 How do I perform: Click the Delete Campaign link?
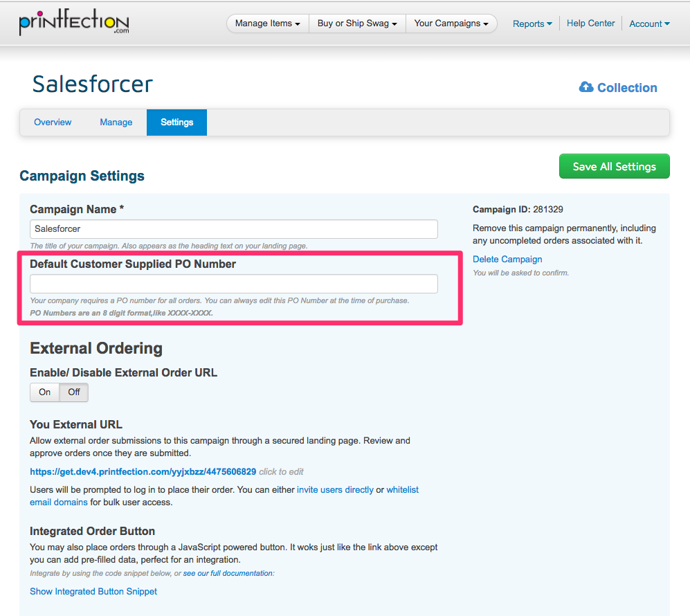pos(507,260)
